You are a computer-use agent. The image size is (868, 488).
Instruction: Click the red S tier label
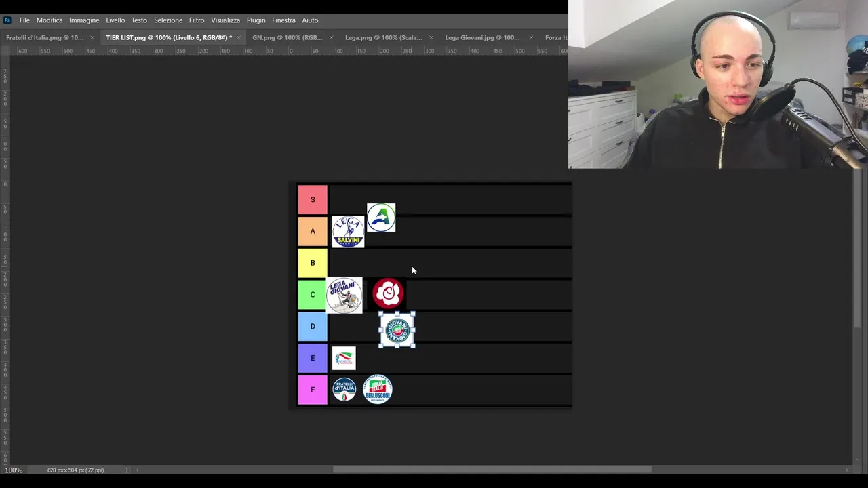tap(313, 200)
